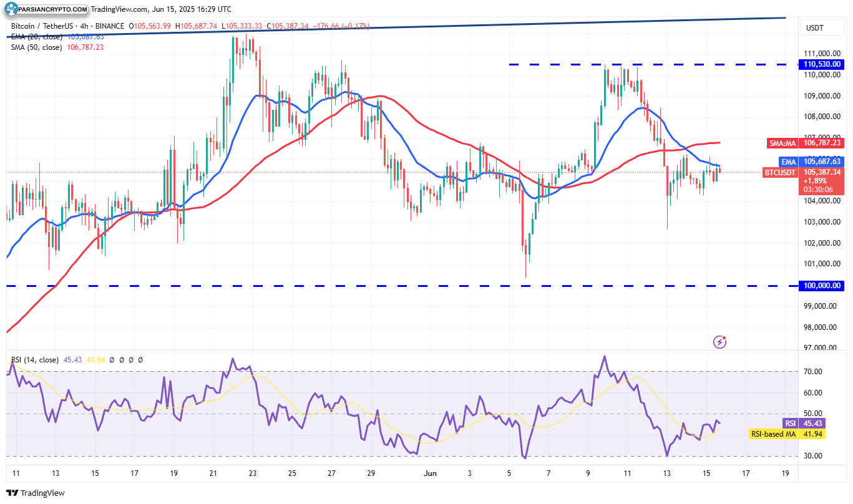Click the red notification dot on the lightning icon

[724, 338]
